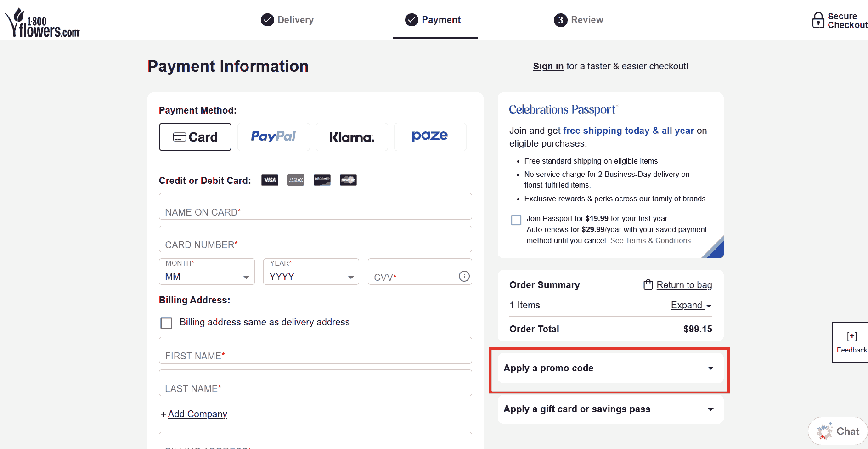Image resolution: width=868 pixels, height=449 pixels.
Task: Go to the Review step
Action: click(579, 20)
